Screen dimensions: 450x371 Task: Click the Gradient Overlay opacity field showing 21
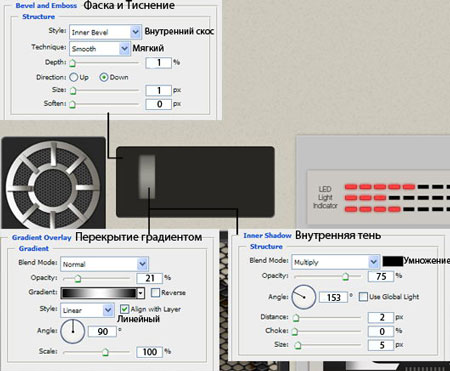point(149,278)
